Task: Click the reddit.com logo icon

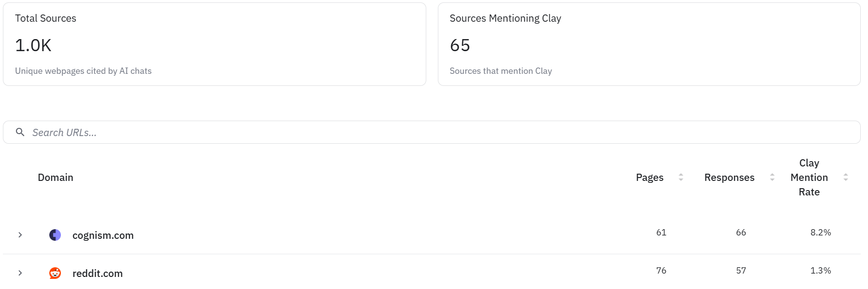Action: 55,273
